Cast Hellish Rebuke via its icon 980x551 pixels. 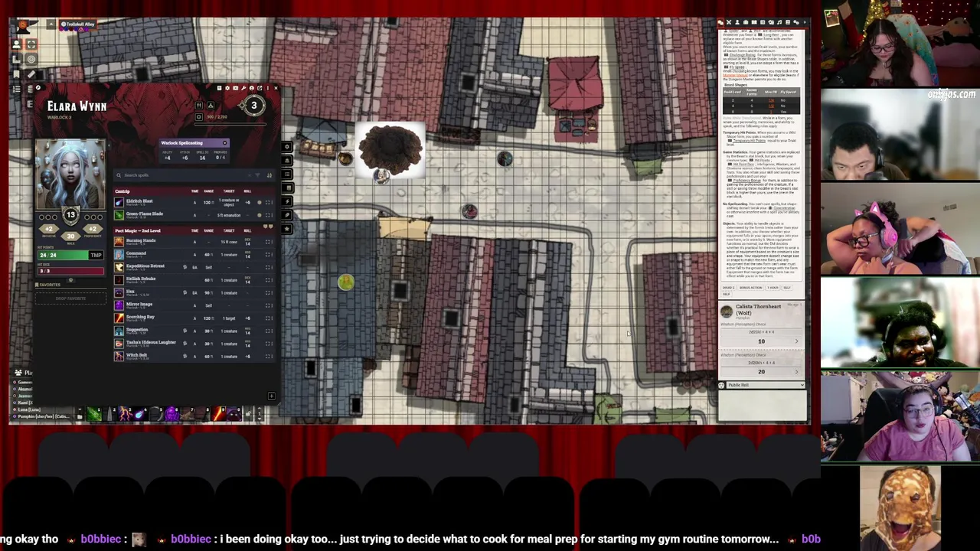(119, 279)
